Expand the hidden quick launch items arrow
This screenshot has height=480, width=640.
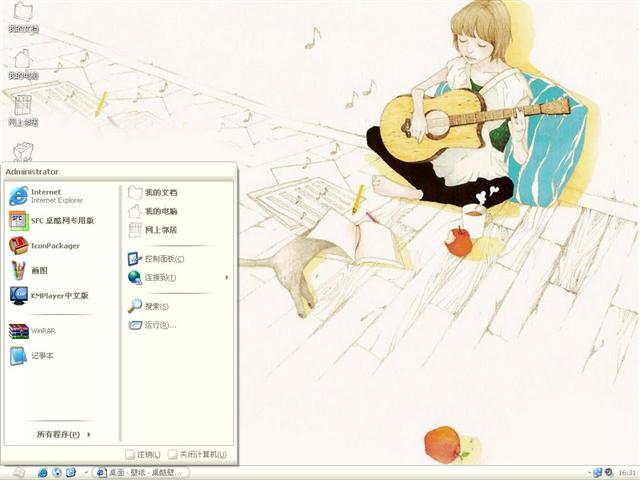[86, 473]
